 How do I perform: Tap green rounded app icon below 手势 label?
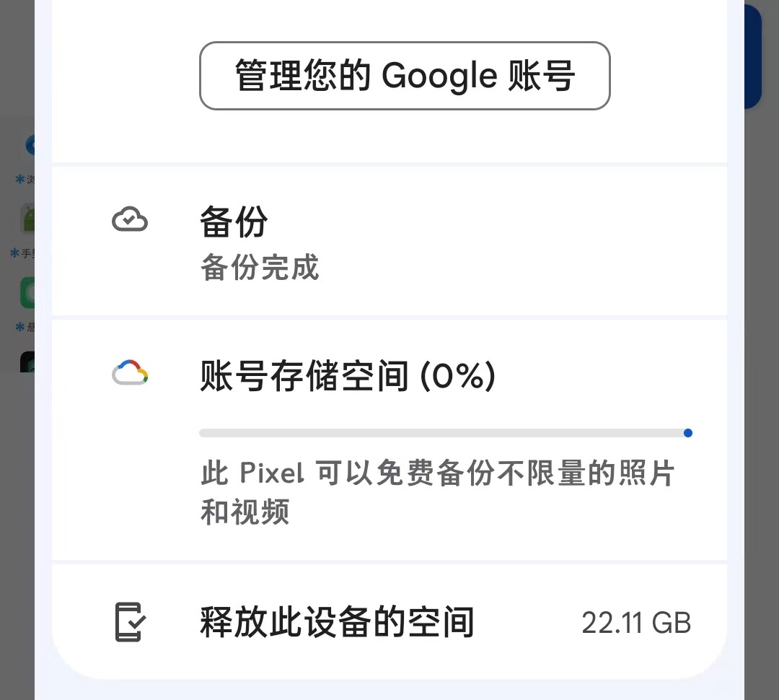tap(27, 293)
